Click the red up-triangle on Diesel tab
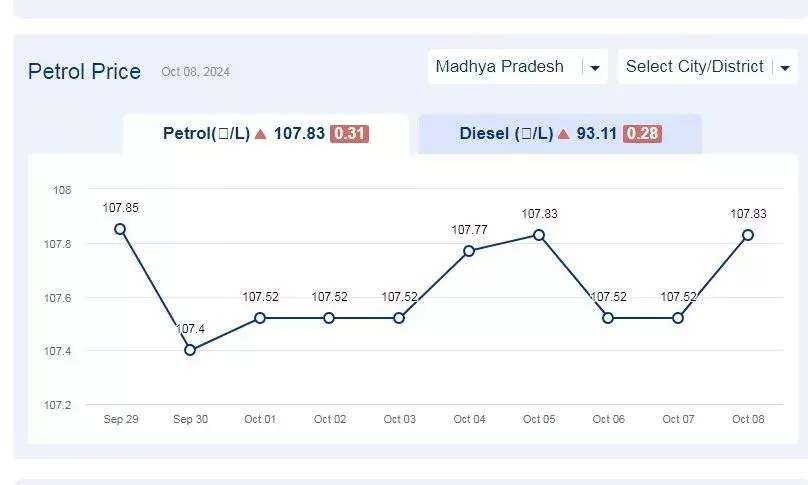This screenshot has width=808, height=485. click(564, 134)
